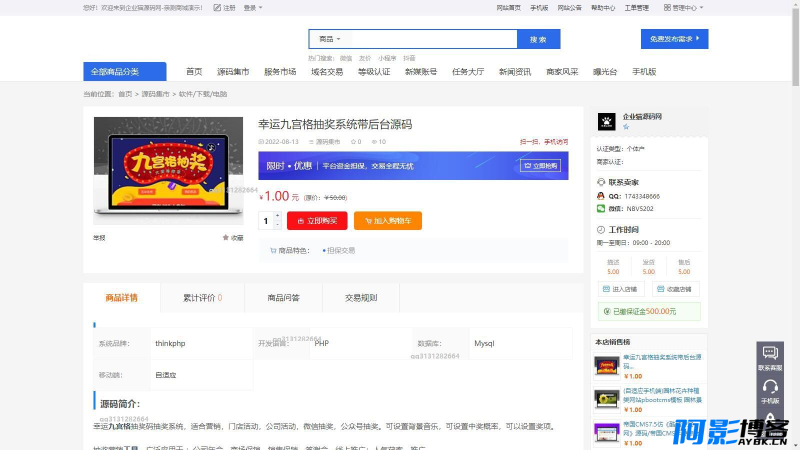The image size is (800, 450).
Task: Click hot search keyword 小程序
Action: pos(387,58)
